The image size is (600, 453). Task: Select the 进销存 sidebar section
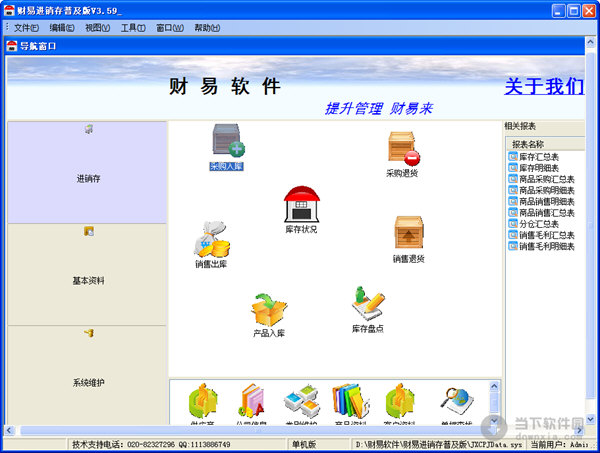tap(87, 173)
